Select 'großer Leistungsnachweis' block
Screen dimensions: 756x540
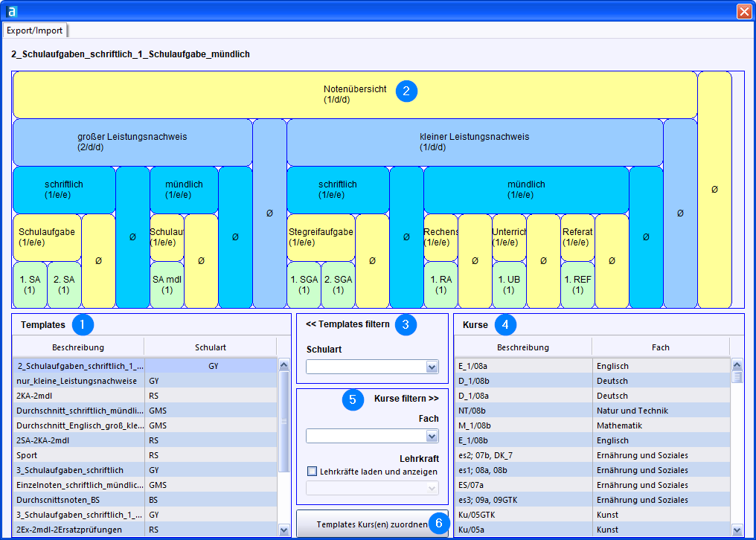(132, 142)
